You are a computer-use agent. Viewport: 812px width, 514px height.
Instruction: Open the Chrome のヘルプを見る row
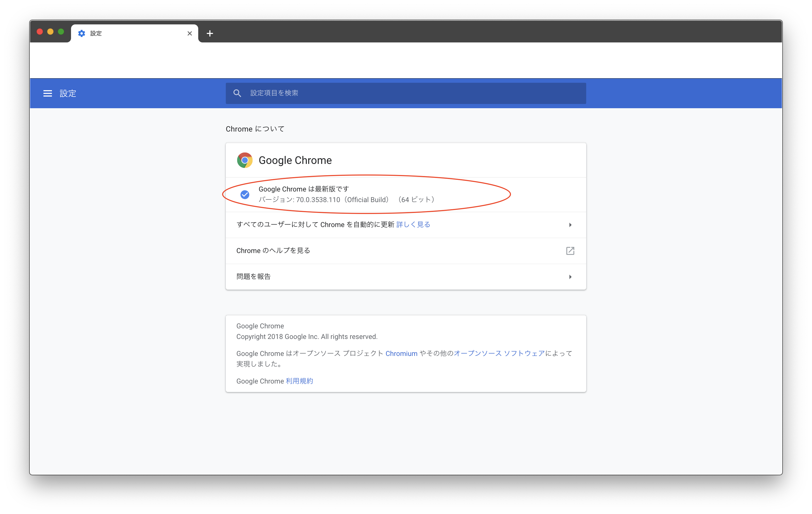(x=273, y=251)
